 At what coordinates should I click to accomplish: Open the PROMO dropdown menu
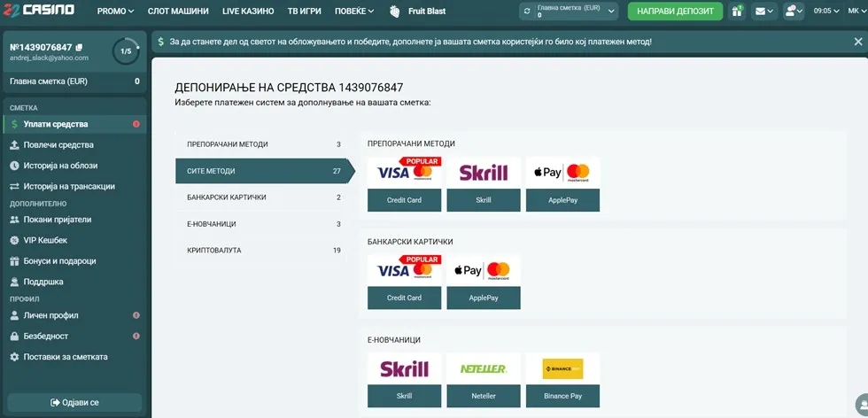[116, 12]
